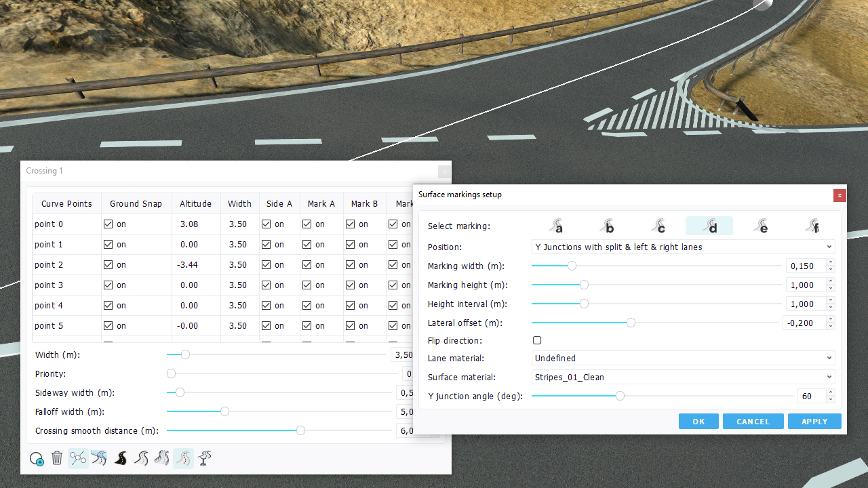Open the Surface material dropdown
This screenshot has width=868, height=488.
pos(683,377)
